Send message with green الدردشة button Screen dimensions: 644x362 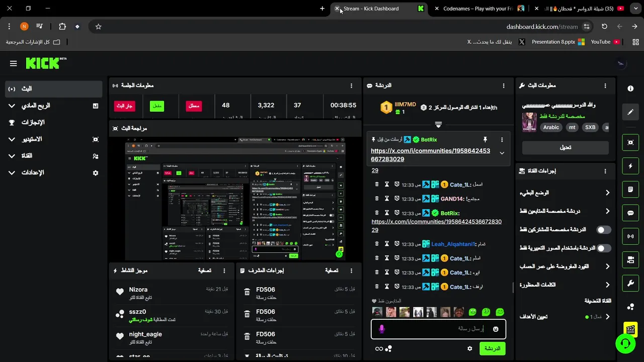point(493,348)
